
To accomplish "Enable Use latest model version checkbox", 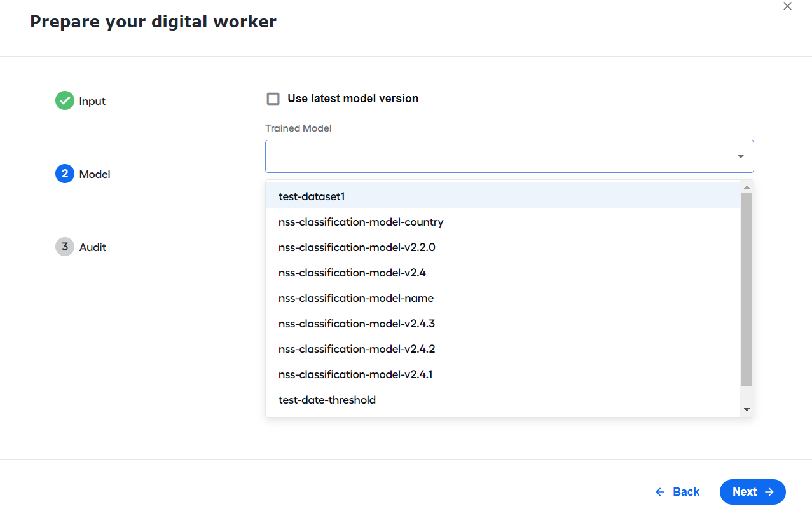I will 273,99.
